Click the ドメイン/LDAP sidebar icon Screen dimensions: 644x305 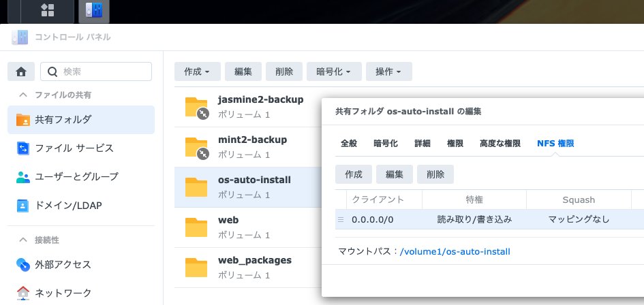point(23,206)
